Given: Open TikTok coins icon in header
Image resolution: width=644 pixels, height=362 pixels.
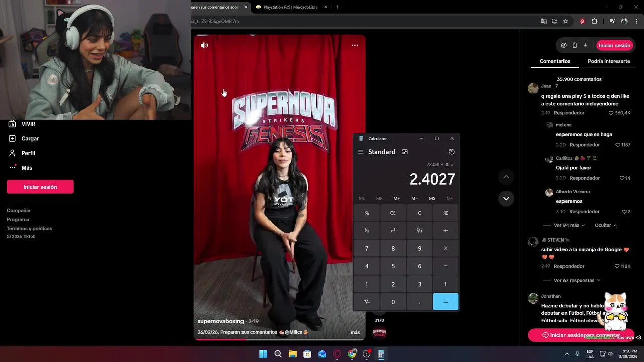Looking at the screenshot, I should pos(563,45).
